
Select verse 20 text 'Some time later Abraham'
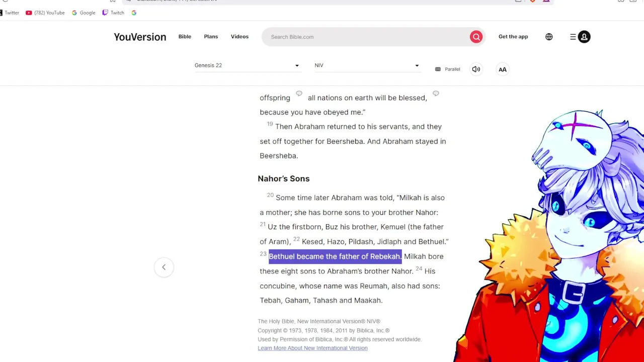[x=318, y=198]
